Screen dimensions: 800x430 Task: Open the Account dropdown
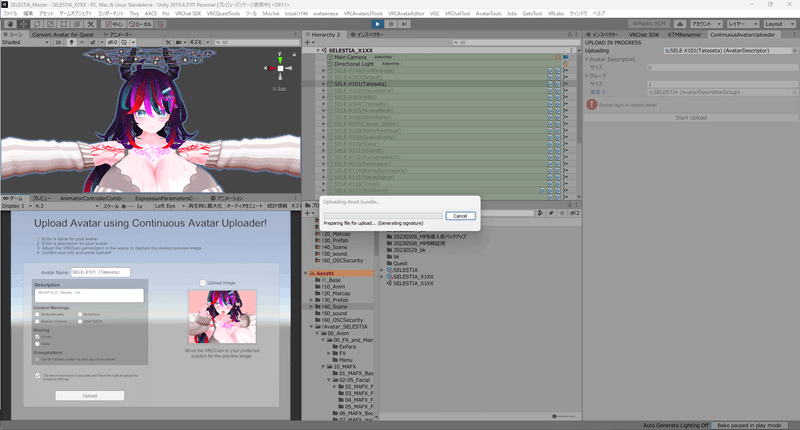[x=706, y=24]
